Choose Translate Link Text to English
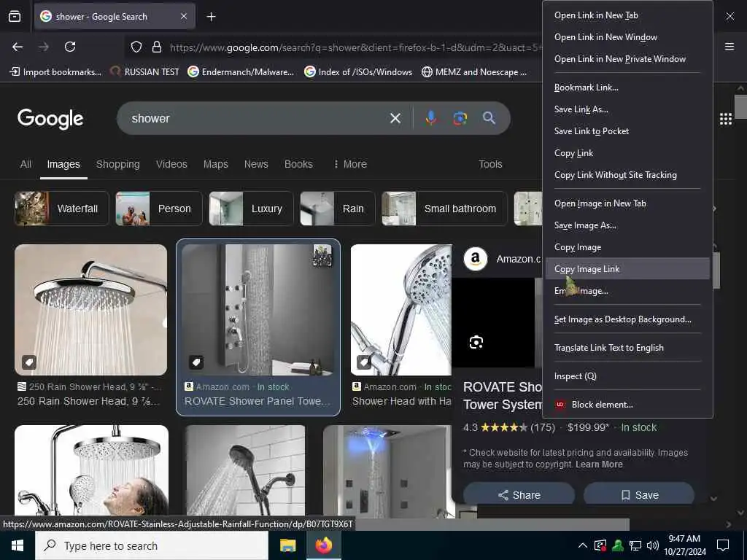 pos(627,348)
